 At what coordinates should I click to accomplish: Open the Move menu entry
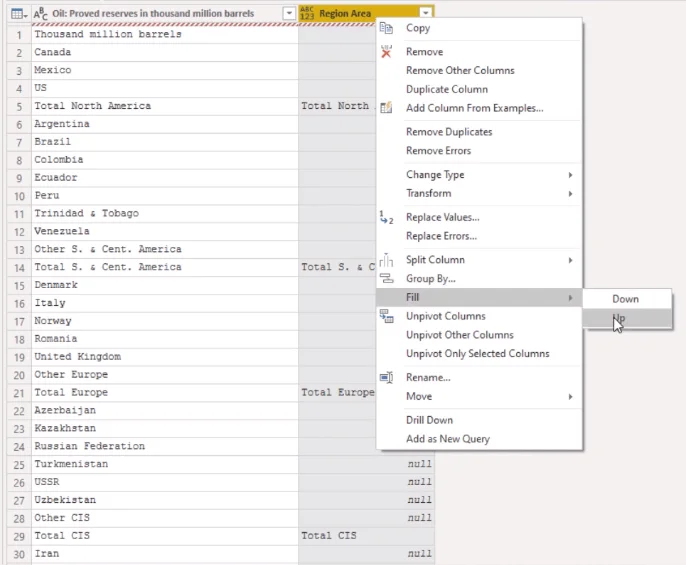[x=479, y=397]
